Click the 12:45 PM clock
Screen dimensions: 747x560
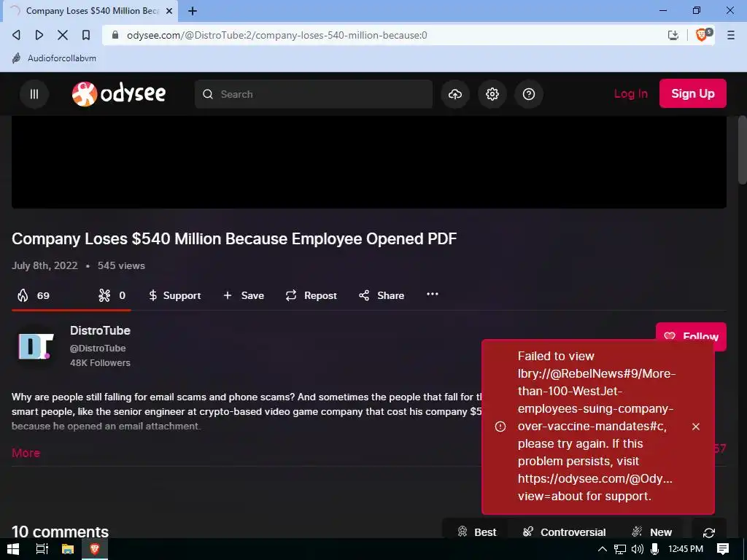pos(686,549)
